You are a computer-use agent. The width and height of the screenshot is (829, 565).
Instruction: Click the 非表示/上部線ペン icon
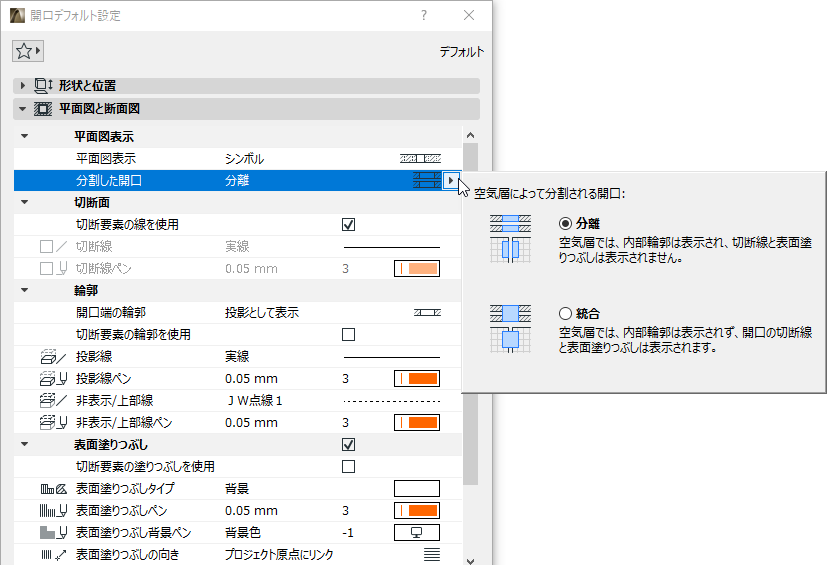point(53,422)
